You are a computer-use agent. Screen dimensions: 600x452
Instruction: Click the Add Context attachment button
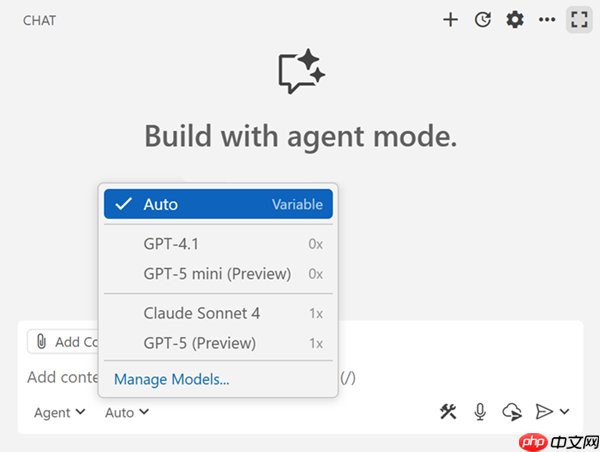pos(63,341)
